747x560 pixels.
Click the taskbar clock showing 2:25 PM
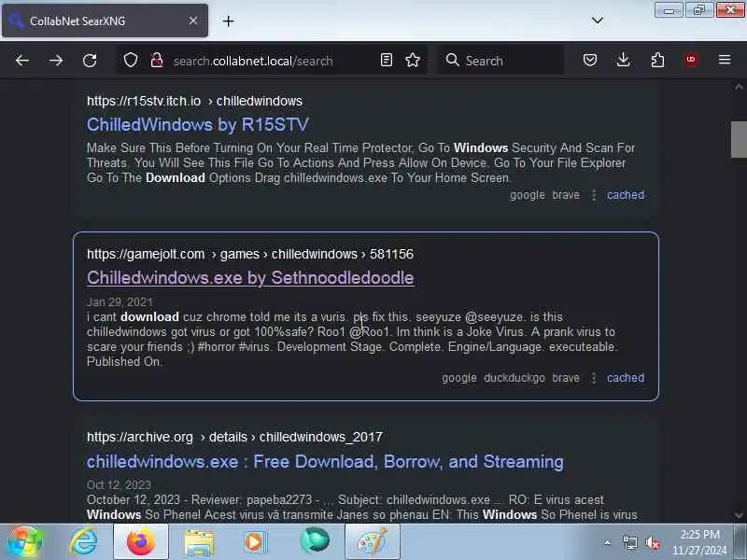click(699, 542)
